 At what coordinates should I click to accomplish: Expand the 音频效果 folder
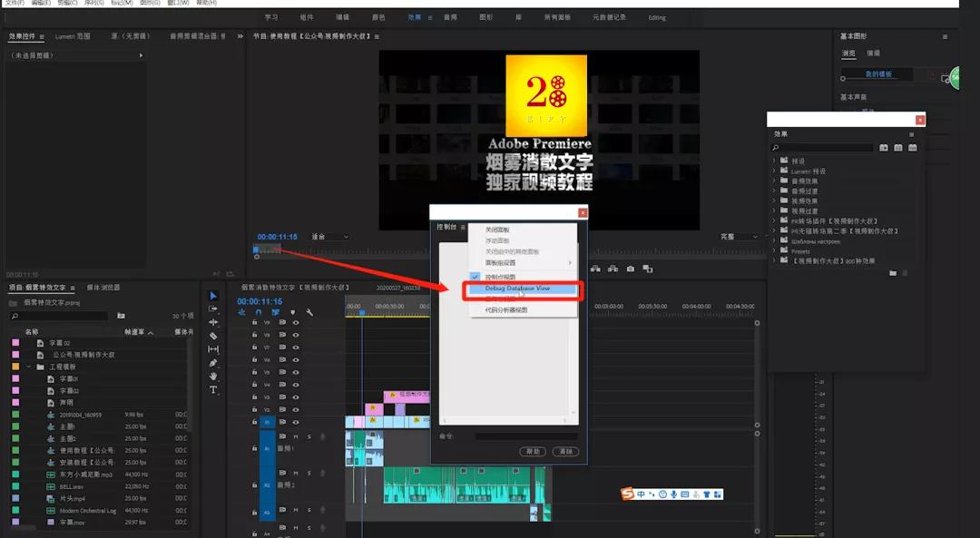coord(774,181)
